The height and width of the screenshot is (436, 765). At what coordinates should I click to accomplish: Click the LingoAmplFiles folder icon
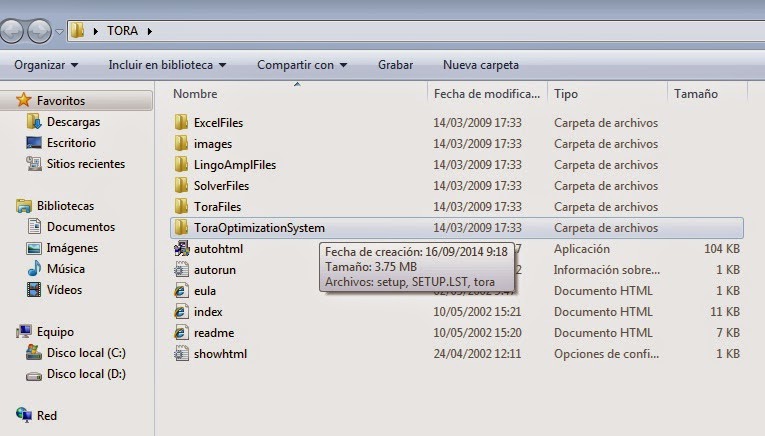[x=181, y=164]
